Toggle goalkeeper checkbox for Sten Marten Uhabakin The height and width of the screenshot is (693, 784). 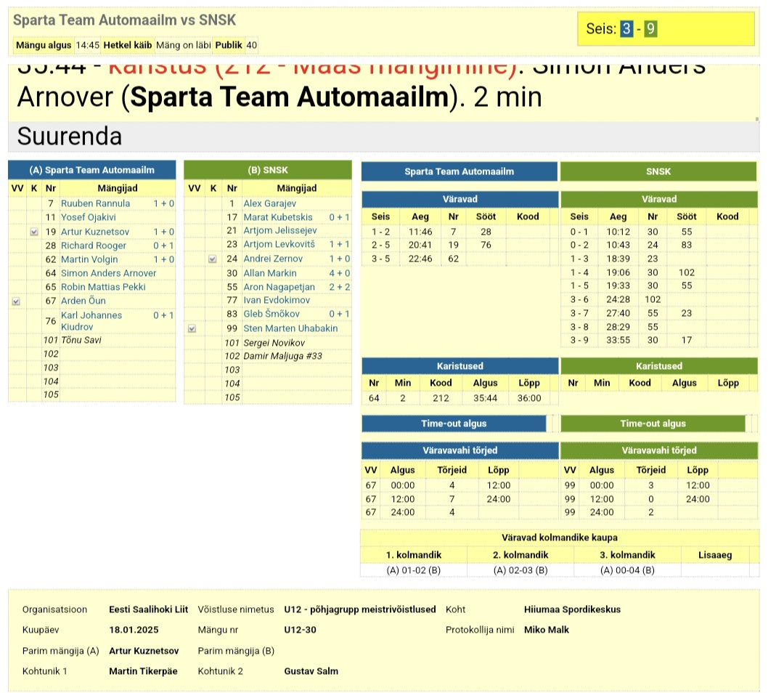(x=192, y=329)
